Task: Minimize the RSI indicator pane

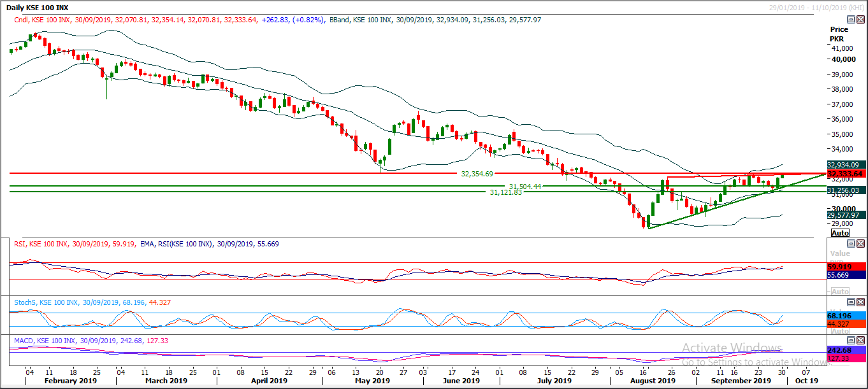Action: 851,243
